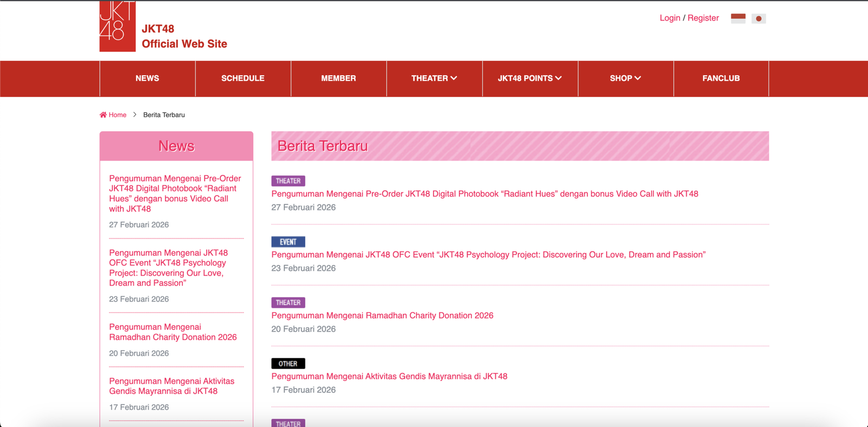Image resolution: width=868 pixels, height=427 pixels.
Task: Click the 'Berita Terbaru' page heading
Action: click(x=323, y=146)
